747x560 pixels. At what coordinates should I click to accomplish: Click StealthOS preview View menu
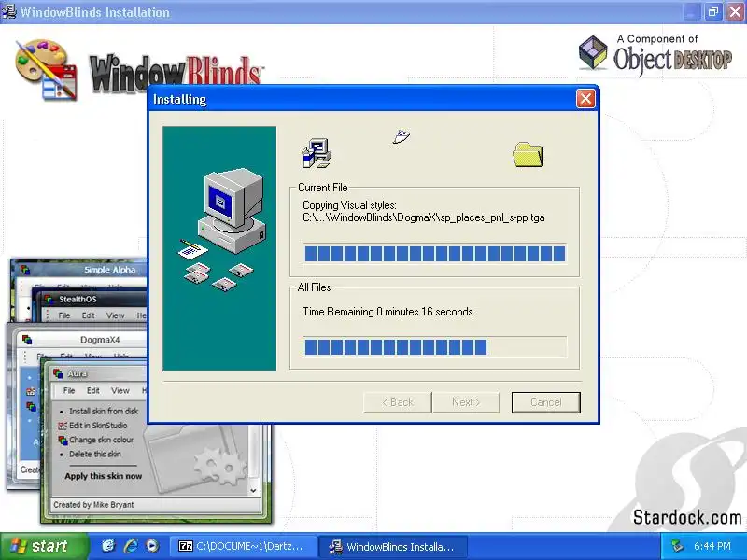click(x=115, y=315)
